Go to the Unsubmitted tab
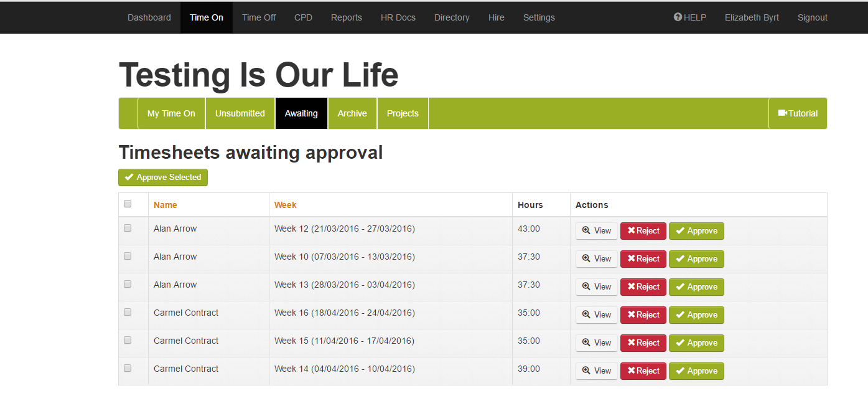The width and height of the screenshot is (868, 401). tap(240, 113)
